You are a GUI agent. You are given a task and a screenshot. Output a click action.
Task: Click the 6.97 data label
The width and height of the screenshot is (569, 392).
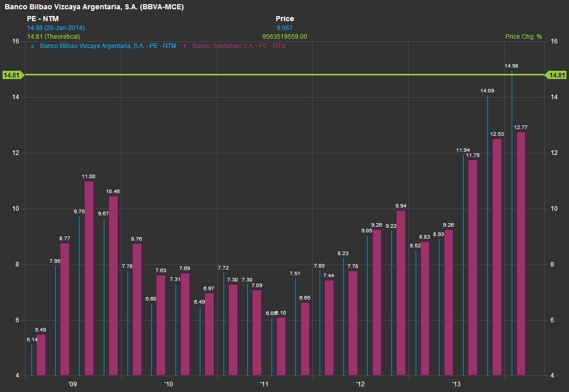coord(209,289)
